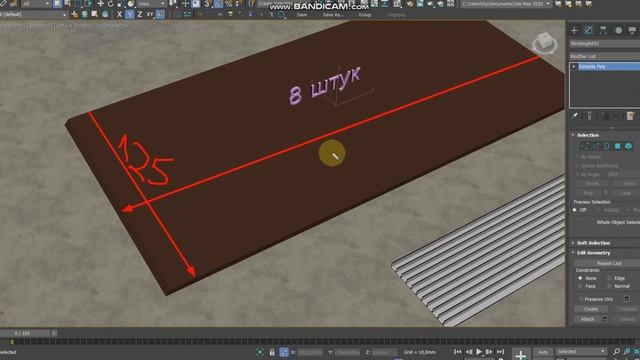Open the Display panel tab
The height and width of the screenshot is (360, 640).
pos(632,30)
